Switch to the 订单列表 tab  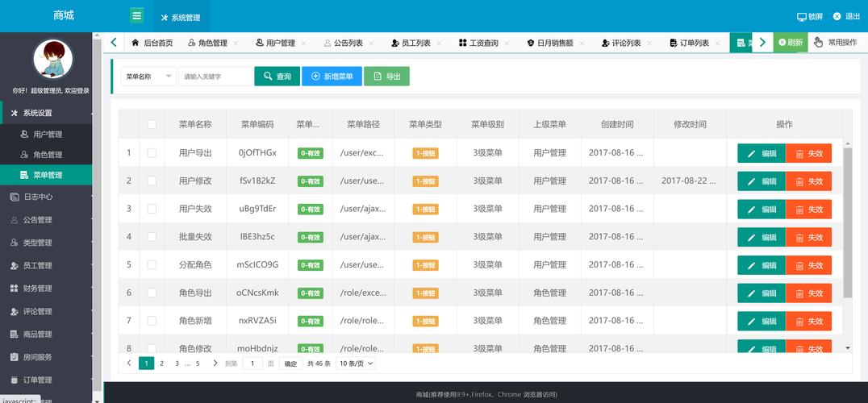689,43
